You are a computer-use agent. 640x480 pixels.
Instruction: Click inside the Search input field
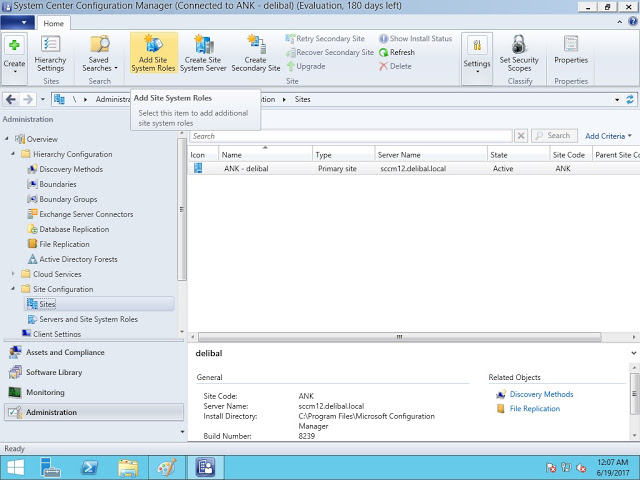point(350,136)
